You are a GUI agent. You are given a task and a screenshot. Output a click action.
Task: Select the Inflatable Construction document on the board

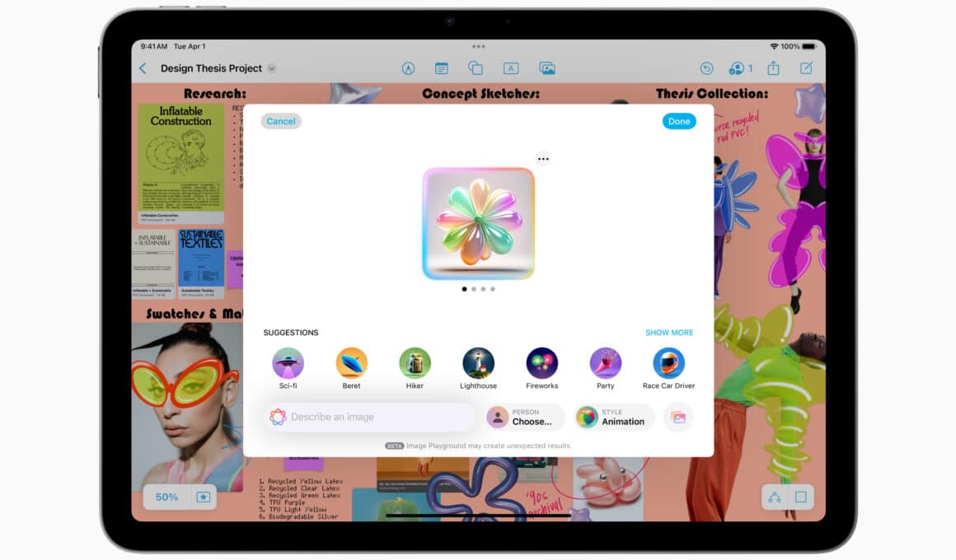coord(181,163)
